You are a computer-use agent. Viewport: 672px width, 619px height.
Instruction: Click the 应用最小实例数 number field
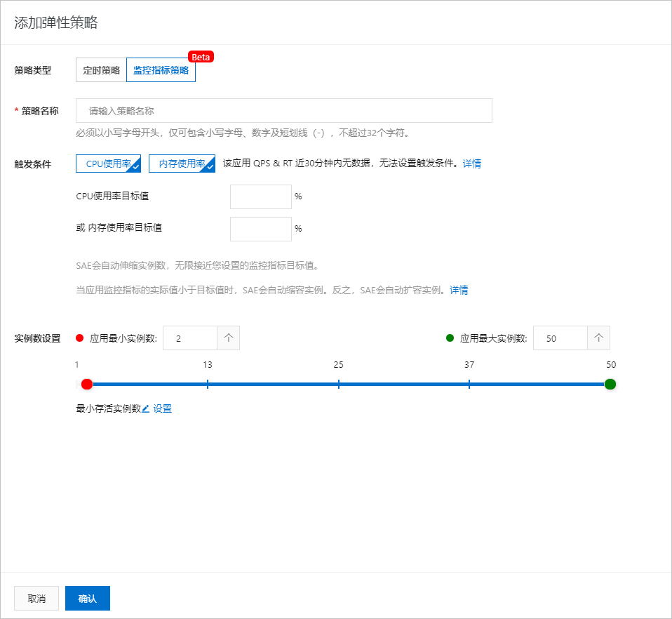pyautogui.click(x=190, y=338)
